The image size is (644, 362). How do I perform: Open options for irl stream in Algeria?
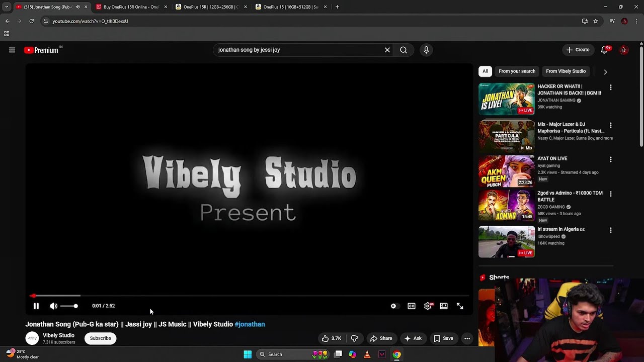coord(611,230)
